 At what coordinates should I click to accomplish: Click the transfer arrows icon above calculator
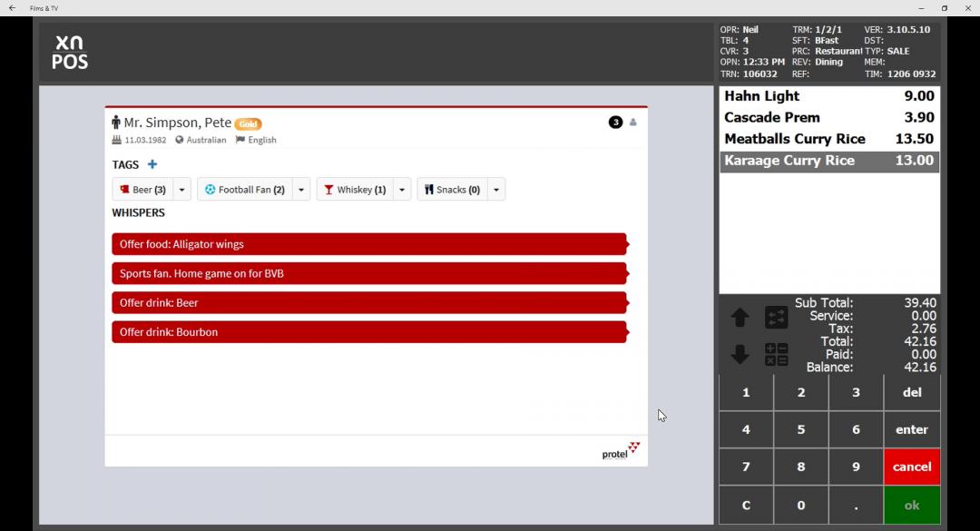776,318
